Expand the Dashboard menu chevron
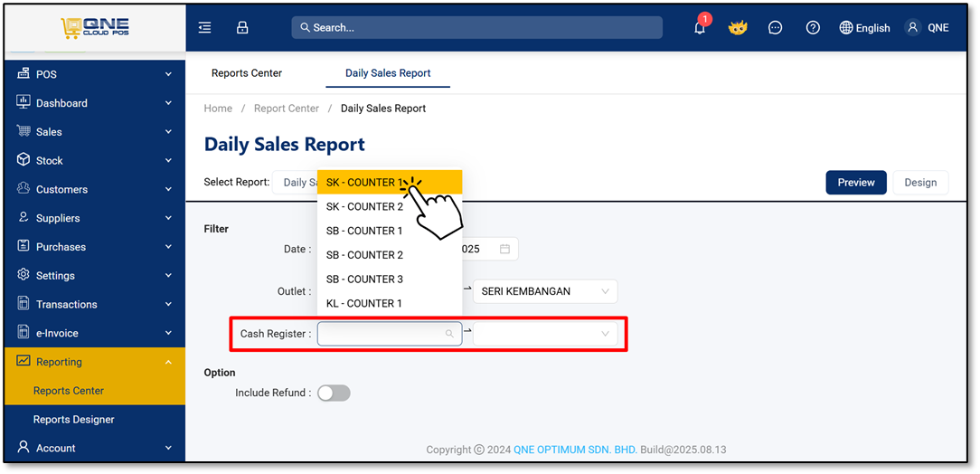Image resolution: width=980 pixels, height=474 pixels. point(168,103)
